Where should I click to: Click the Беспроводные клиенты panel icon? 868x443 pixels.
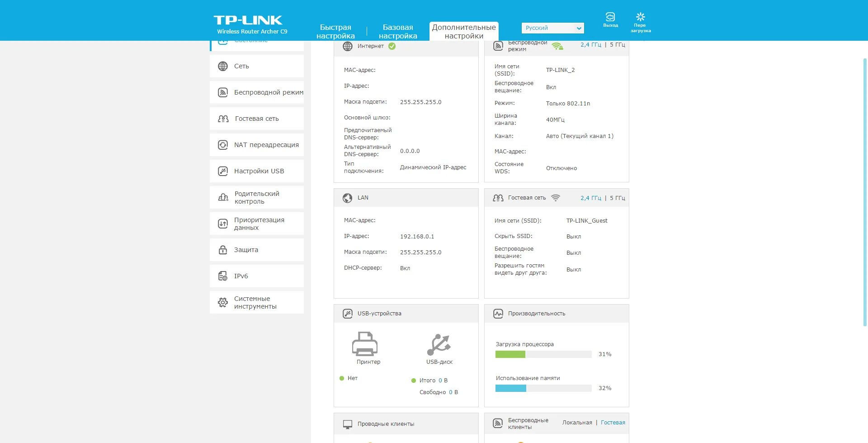point(498,424)
